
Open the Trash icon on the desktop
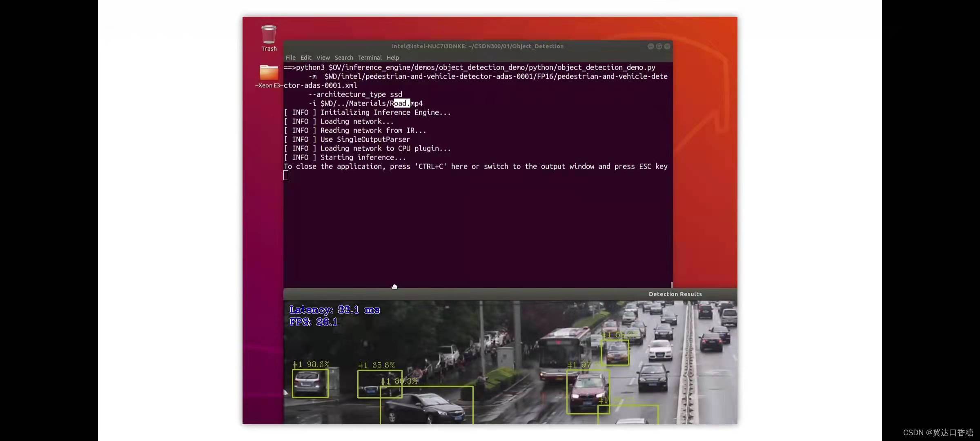coord(269,38)
